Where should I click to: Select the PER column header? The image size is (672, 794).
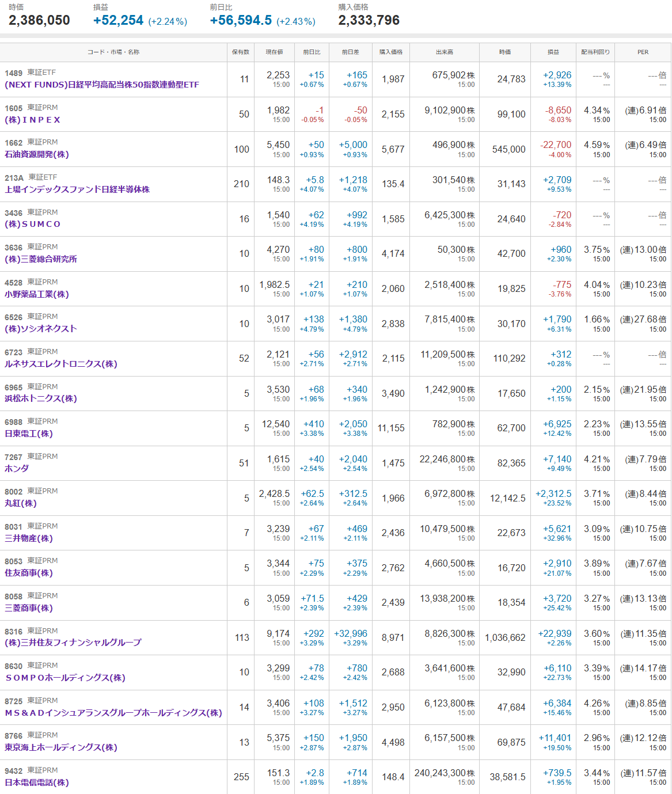tap(643, 52)
